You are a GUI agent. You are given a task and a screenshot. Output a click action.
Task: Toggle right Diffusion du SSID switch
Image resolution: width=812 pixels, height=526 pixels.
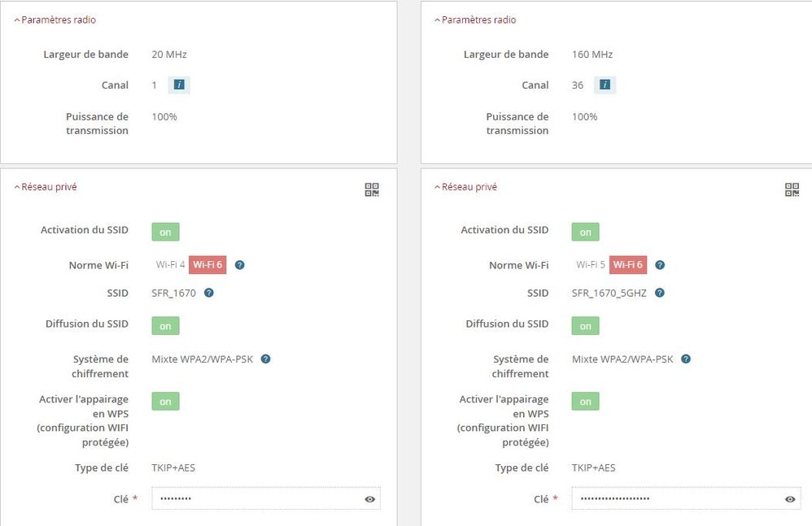(x=585, y=326)
